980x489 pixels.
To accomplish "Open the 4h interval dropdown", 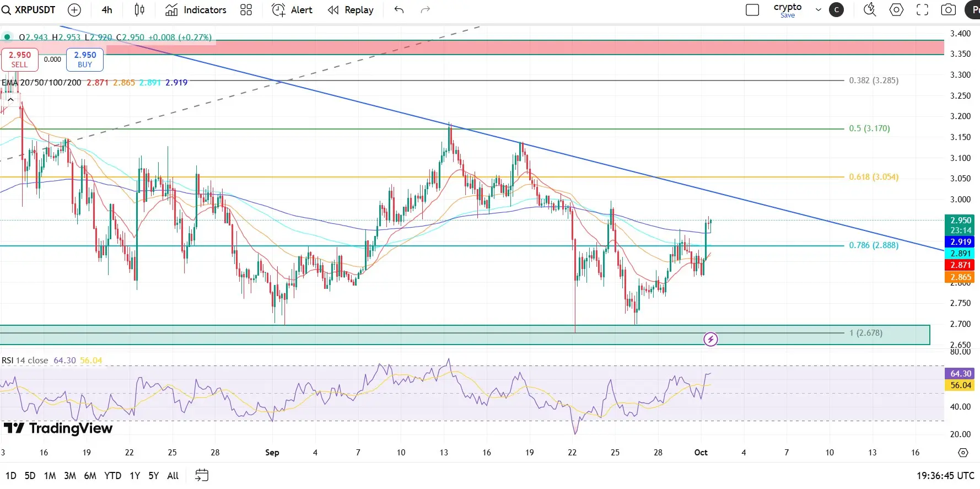I will 107,10.
